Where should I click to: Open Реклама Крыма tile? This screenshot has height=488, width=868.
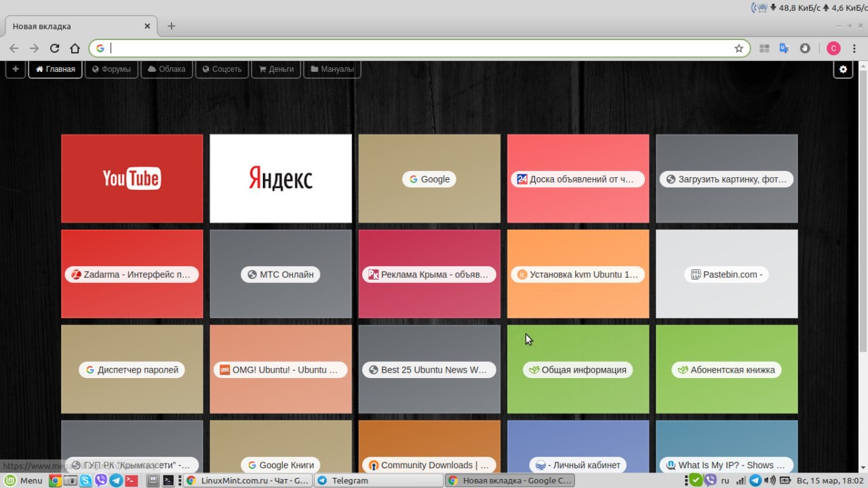coord(429,274)
